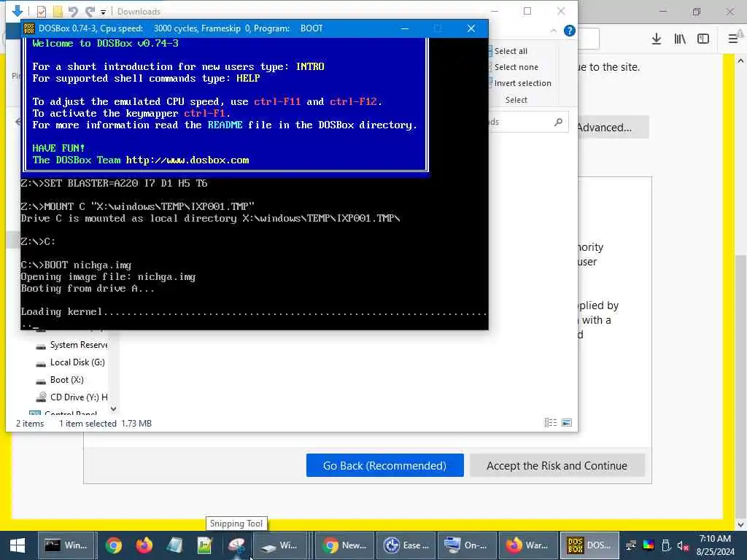747x560 pixels.
Task: Switch to the Ease... taskbar window
Action: point(406,545)
